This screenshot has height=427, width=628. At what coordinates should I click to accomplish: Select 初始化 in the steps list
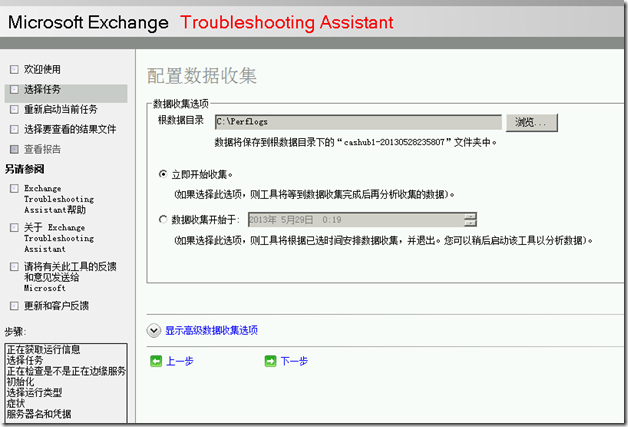pyautogui.click(x=20, y=382)
